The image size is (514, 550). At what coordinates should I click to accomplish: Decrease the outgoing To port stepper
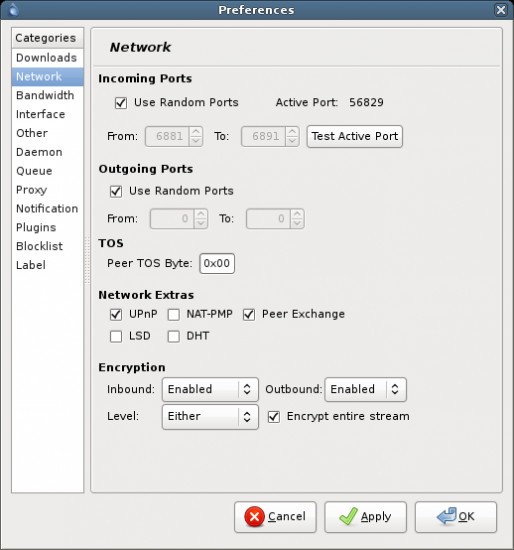pos(297,223)
